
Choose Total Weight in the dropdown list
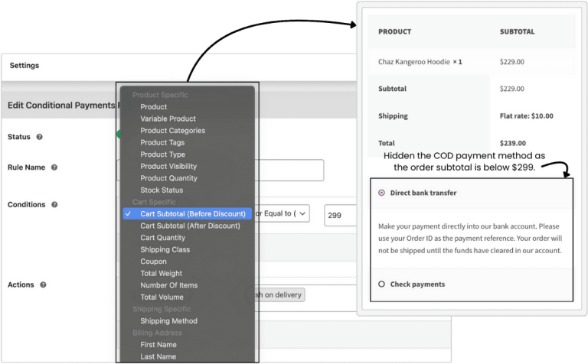[x=162, y=273]
